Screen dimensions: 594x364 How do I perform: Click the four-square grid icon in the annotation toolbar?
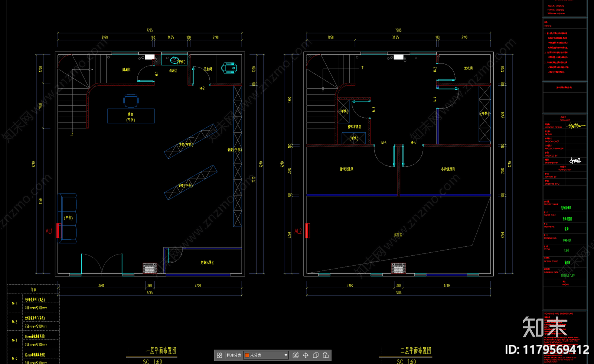coord(219,355)
